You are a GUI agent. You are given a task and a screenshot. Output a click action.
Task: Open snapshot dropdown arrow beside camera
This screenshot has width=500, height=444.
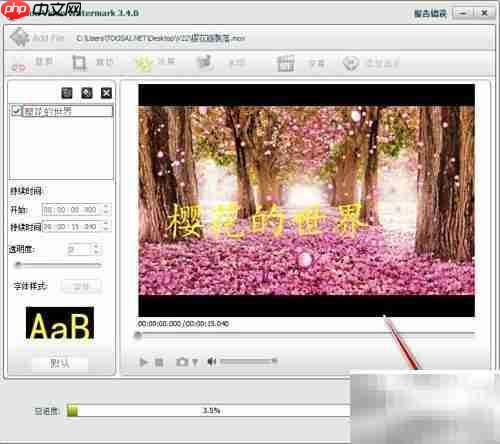point(195,362)
